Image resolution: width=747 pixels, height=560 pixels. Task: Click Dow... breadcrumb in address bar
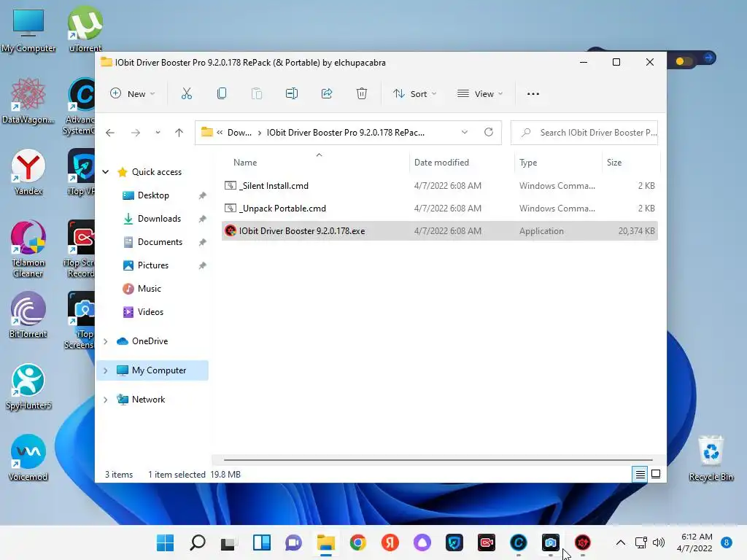coord(239,133)
